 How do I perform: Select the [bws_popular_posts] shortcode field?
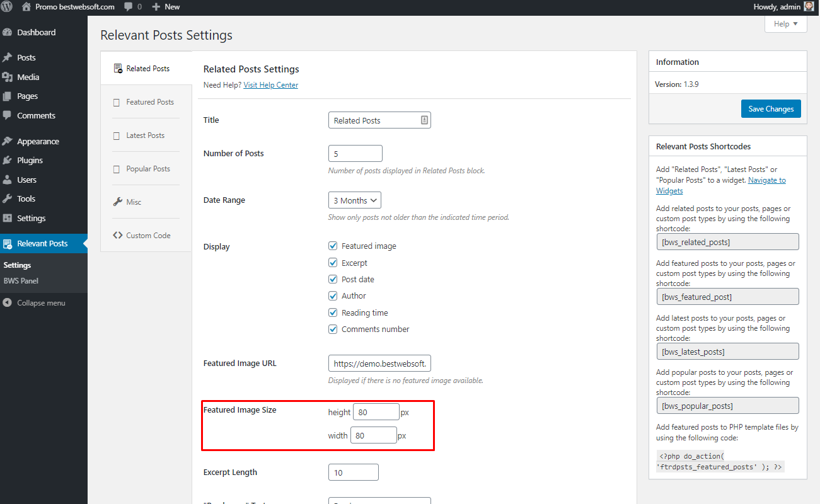[727, 406]
